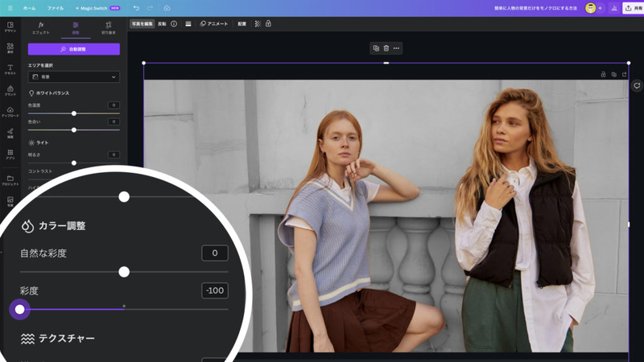The height and width of the screenshot is (362, 644).
Task: Add a collaborator with the plus icon
Action: click(x=600, y=8)
